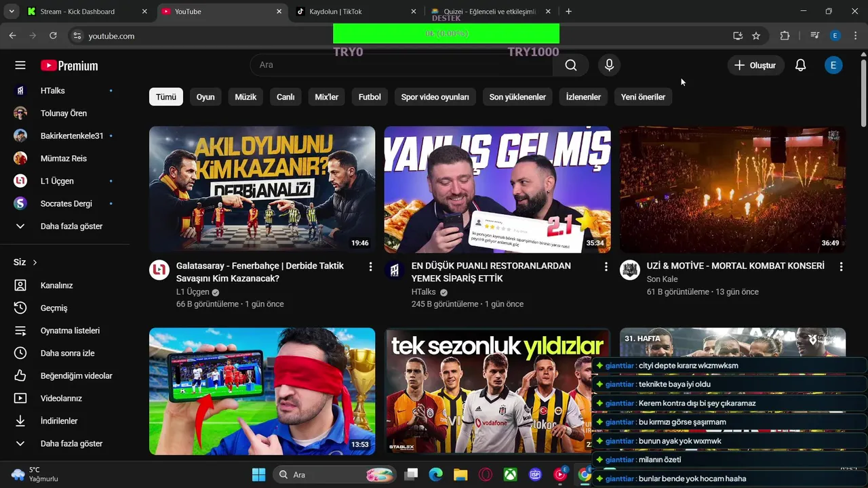Screen dimensions: 868x488
Task: Click the Son Kale channel avatar
Action: [630, 270]
